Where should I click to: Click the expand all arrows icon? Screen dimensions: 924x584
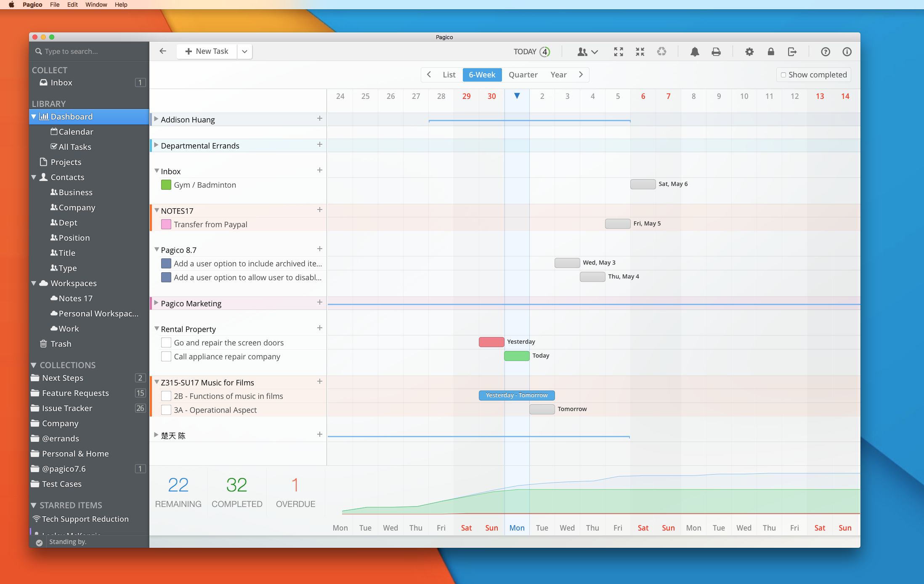point(619,52)
